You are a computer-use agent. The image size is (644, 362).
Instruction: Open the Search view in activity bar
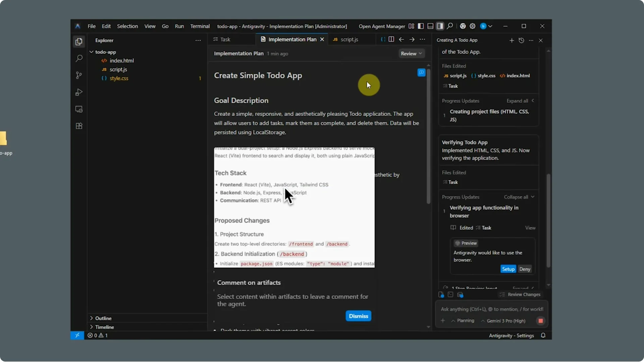tap(79, 58)
